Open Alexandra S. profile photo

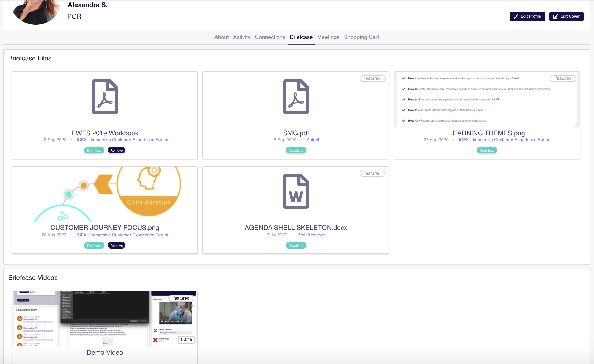pos(36,11)
